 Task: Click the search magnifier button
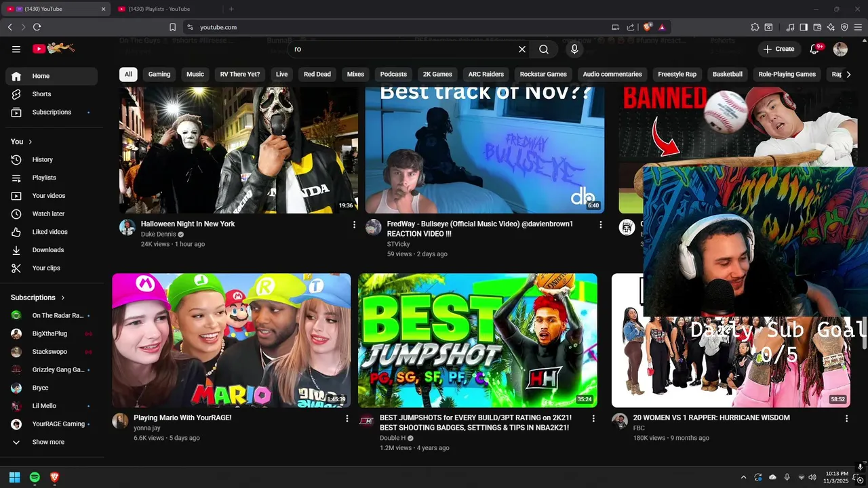544,49
